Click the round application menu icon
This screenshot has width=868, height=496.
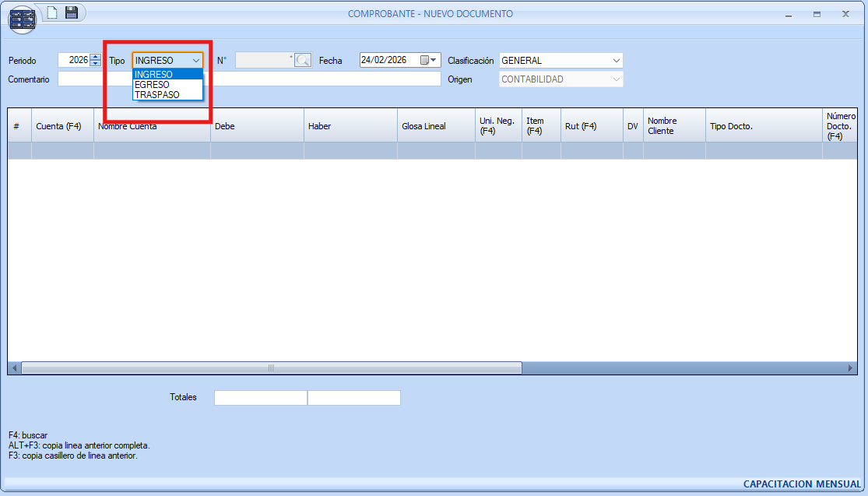click(x=22, y=19)
